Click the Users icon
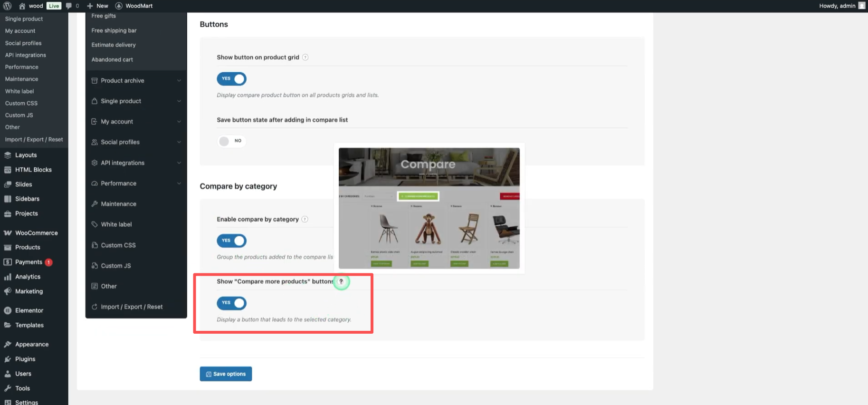 point(8,374)
